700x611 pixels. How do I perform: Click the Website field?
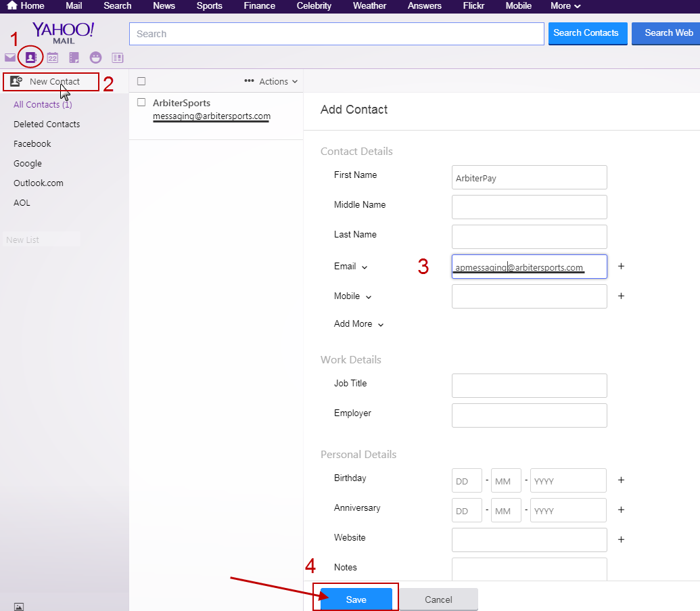529,539
